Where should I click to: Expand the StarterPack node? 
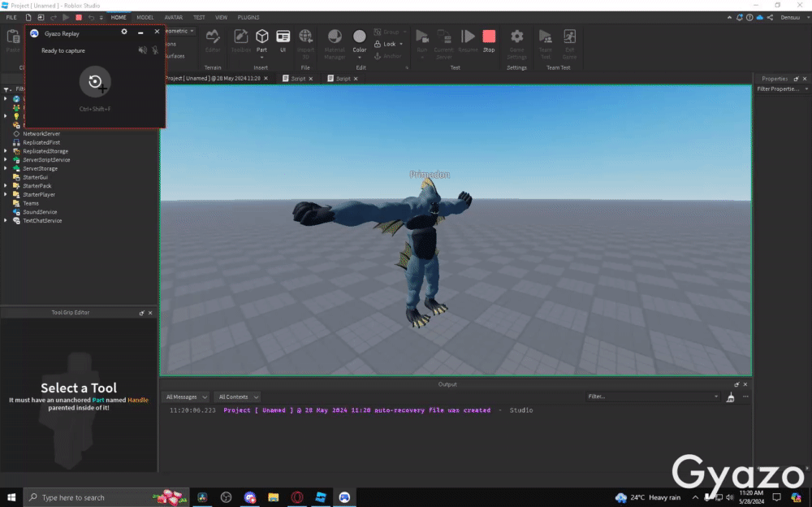[x=6, y=185]
